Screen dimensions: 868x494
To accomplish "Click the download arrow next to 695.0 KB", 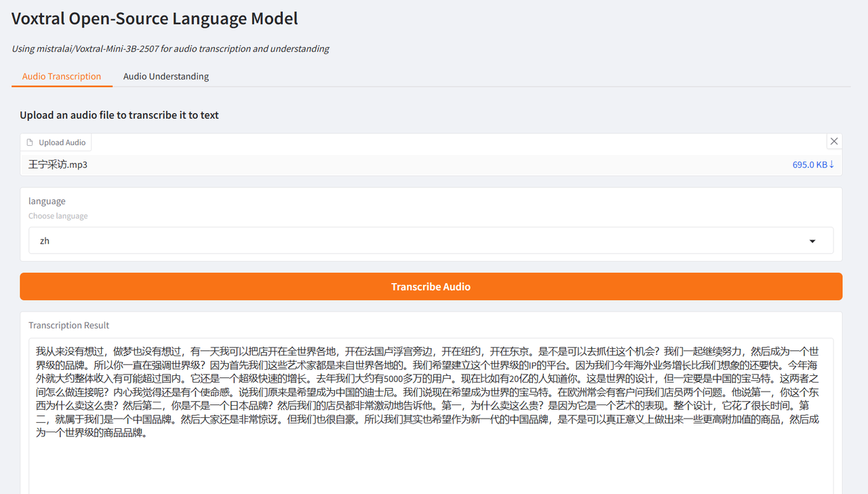I will 831,165.
